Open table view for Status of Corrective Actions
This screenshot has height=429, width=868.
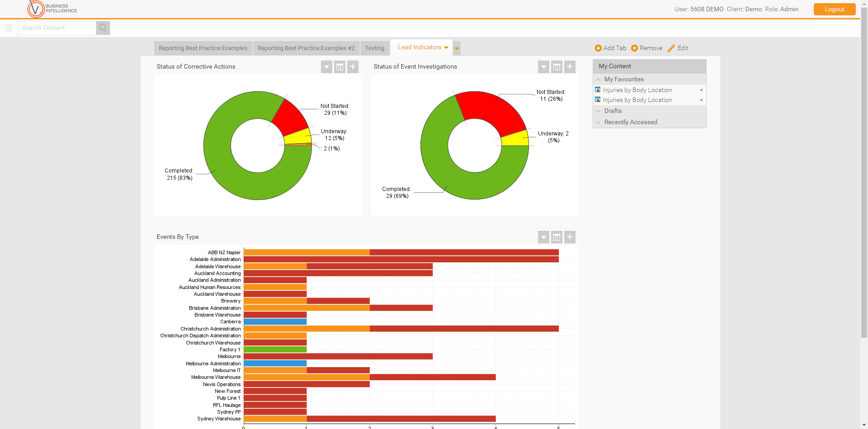tap(340, 67)
